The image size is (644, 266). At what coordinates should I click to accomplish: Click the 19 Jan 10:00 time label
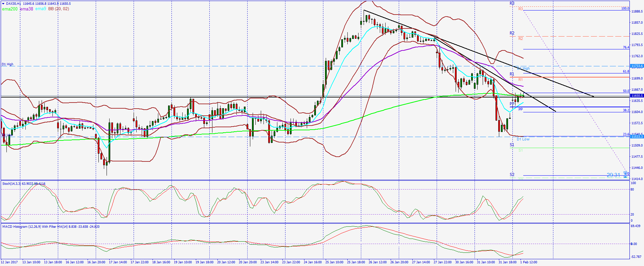click(183, 262)
